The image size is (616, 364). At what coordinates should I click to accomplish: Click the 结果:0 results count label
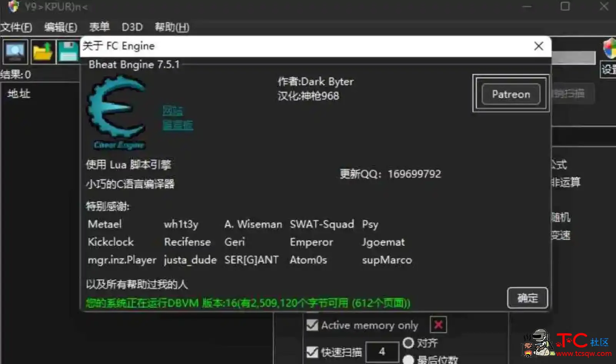click(16, 75)
